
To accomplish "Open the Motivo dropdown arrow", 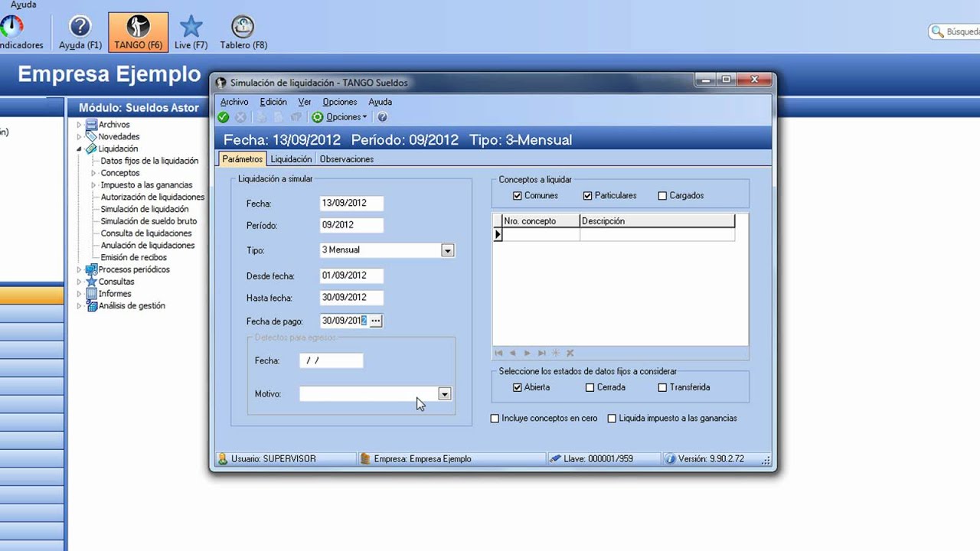I will (x=445, y=394).
